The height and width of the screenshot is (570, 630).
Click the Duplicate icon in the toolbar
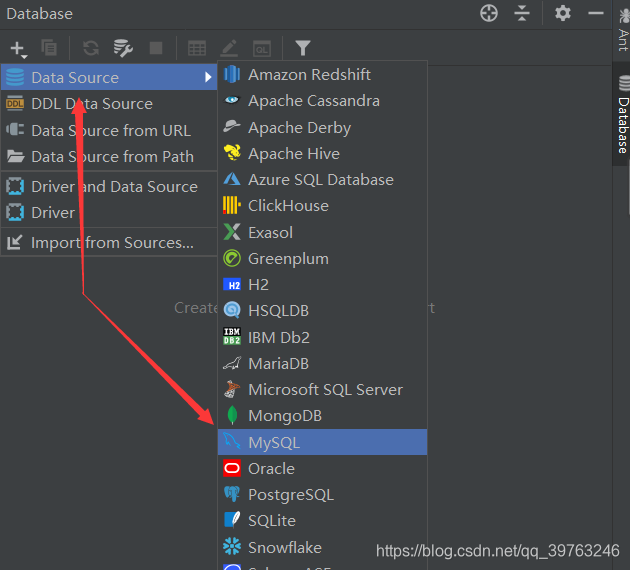click(49, 48)
